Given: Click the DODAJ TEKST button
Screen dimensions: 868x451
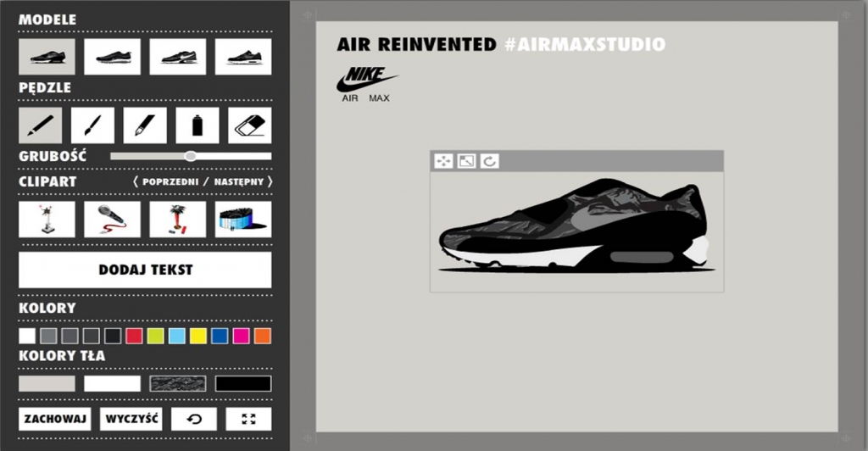Looking at the screenshot, I should click(145, 270).
